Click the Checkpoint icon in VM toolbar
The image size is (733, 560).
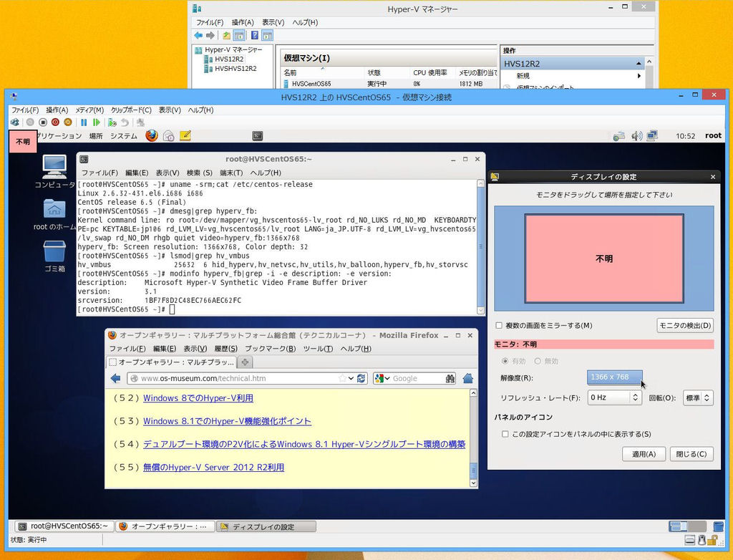click(x=112, y=122)
